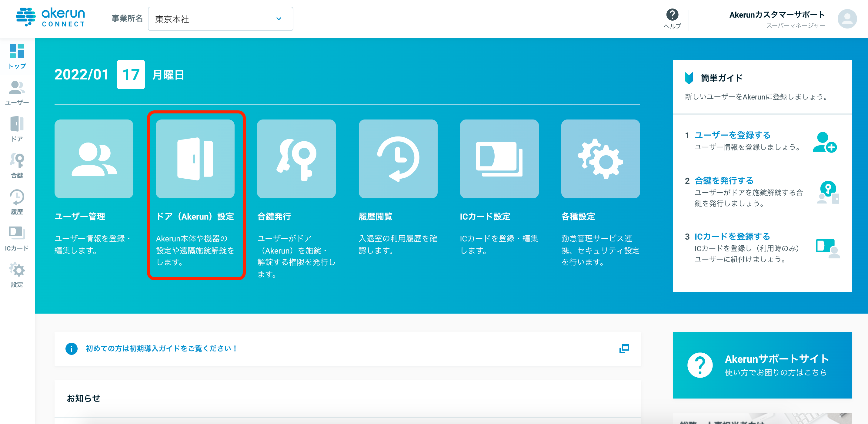868x424 pixels.
Task: Open the 合鍵発行 heading link
Action: pyautogui.click(x=274, y=216)
